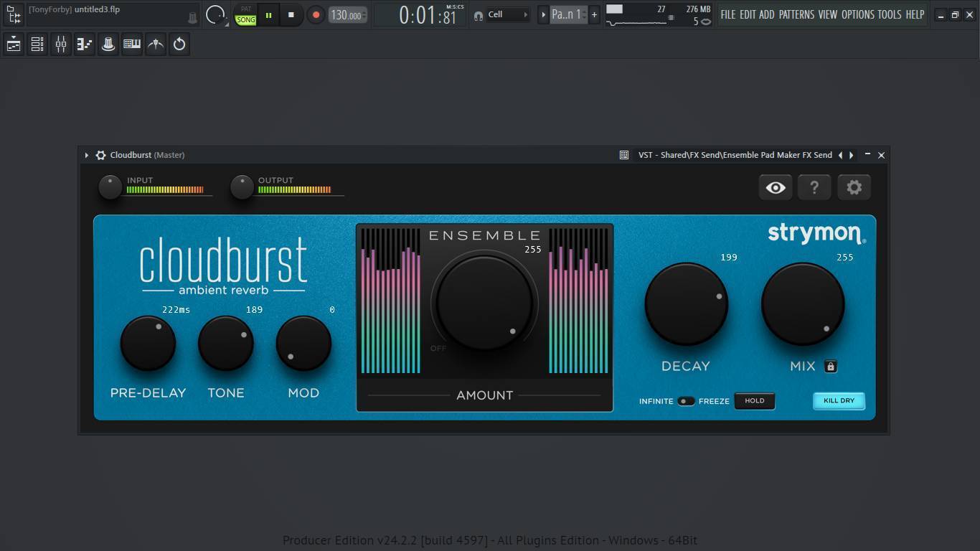This screenshot has width=980, height=551.
Task: Click the 276 MB memory readout
Action: [x=697, y=9]
